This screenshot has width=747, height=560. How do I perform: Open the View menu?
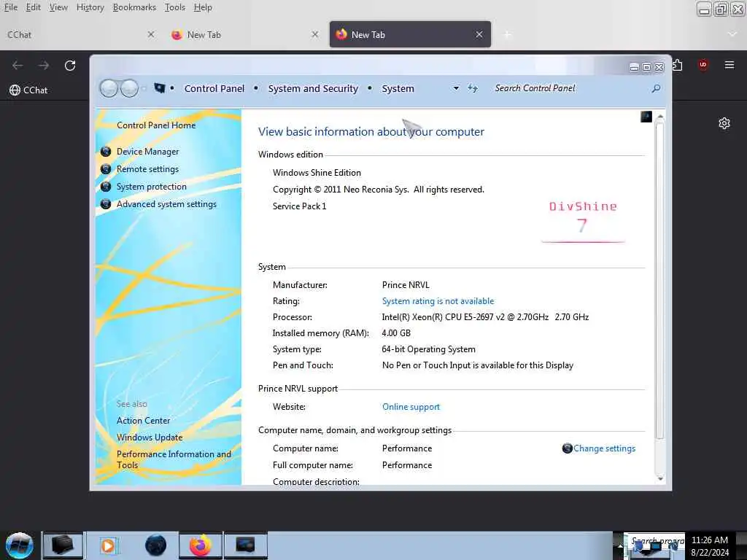pyautogui.click(x=58, y=7)
